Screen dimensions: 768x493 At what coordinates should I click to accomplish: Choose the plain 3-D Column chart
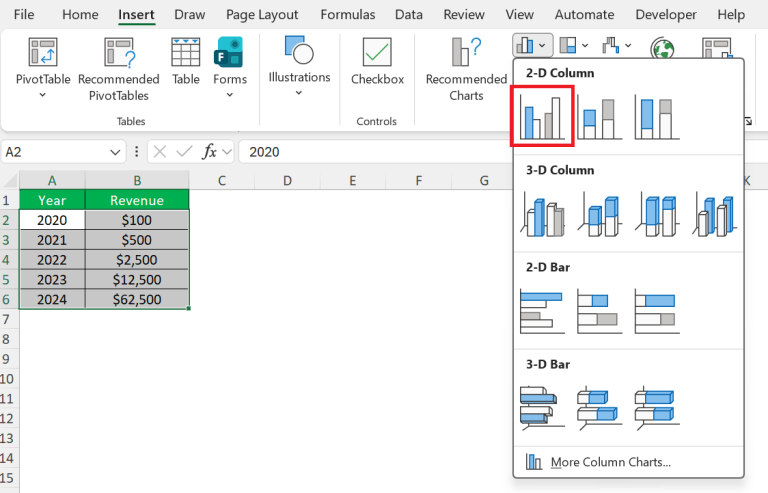pos(715,214)
